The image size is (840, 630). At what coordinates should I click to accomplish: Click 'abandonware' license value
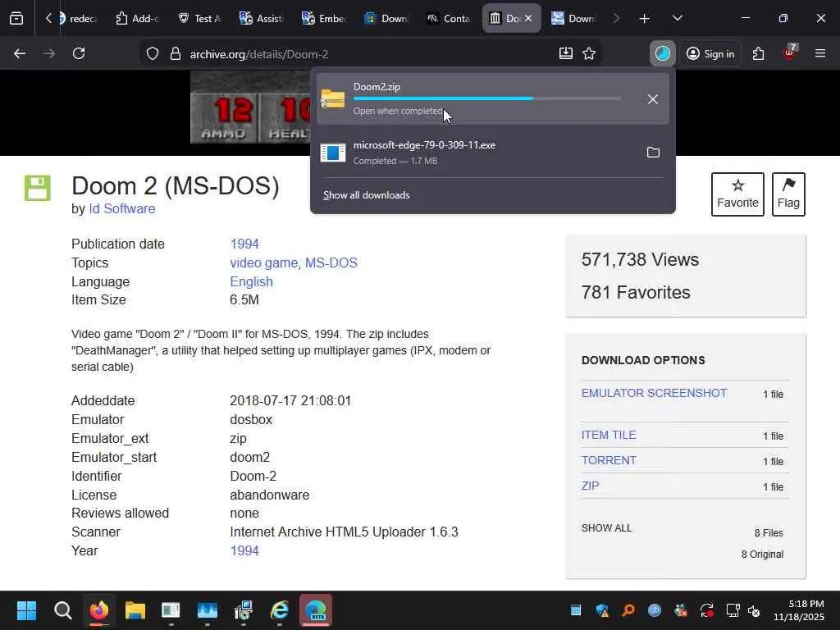[x=269, y=495]
